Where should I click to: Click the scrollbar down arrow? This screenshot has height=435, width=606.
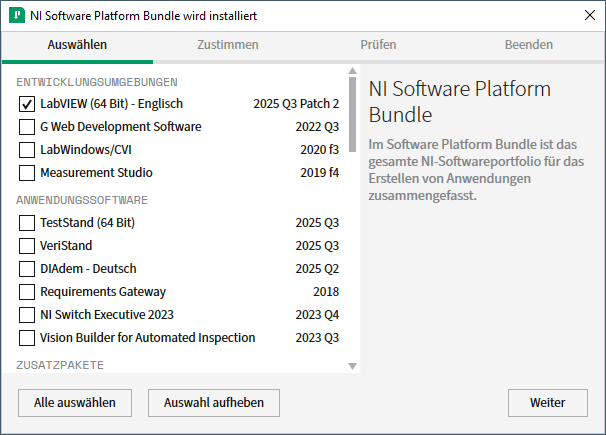pos(352,368)
